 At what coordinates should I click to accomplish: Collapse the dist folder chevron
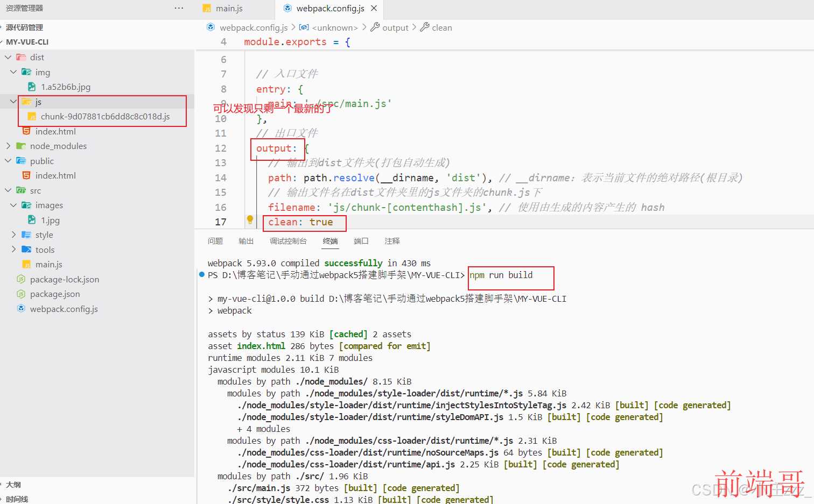coord(8,57)
